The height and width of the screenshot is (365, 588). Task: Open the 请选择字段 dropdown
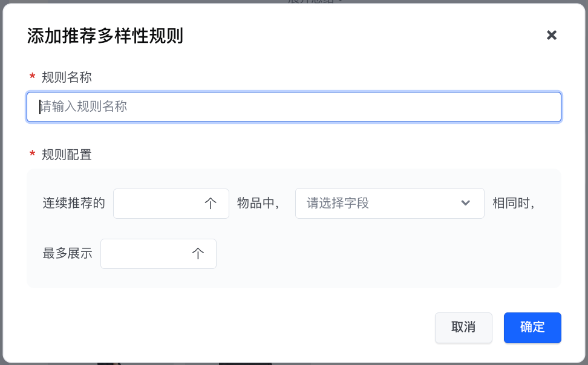[381, 204]
